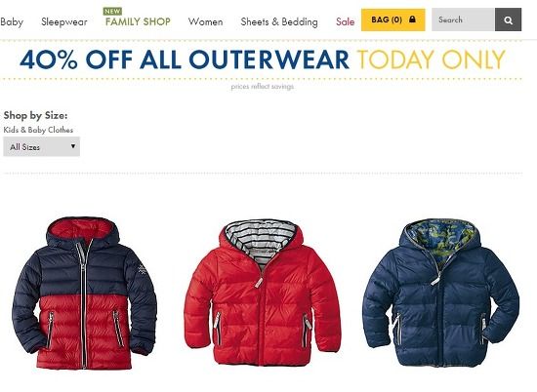
Task: Open the Sleepwear menu
Action: tap(64, 21)
